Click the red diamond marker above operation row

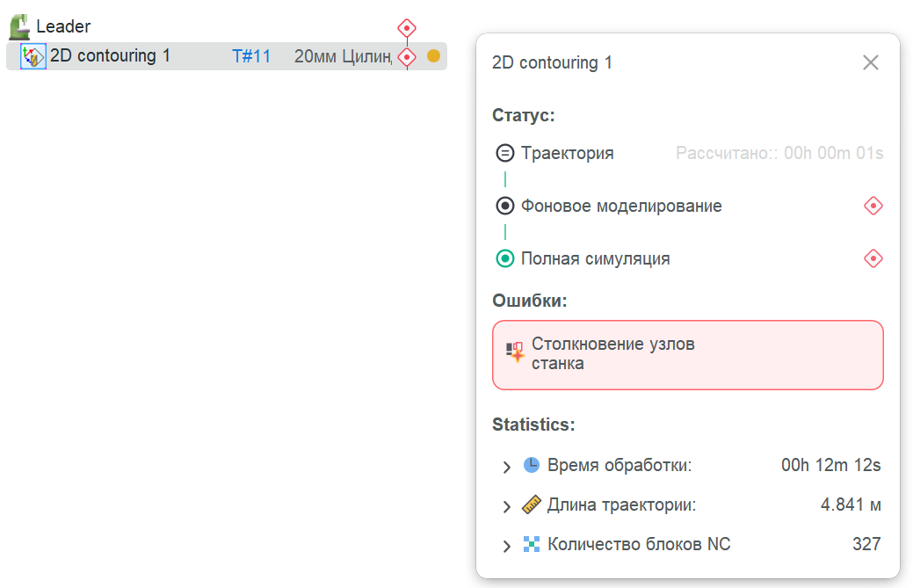[x=406, y=28]
